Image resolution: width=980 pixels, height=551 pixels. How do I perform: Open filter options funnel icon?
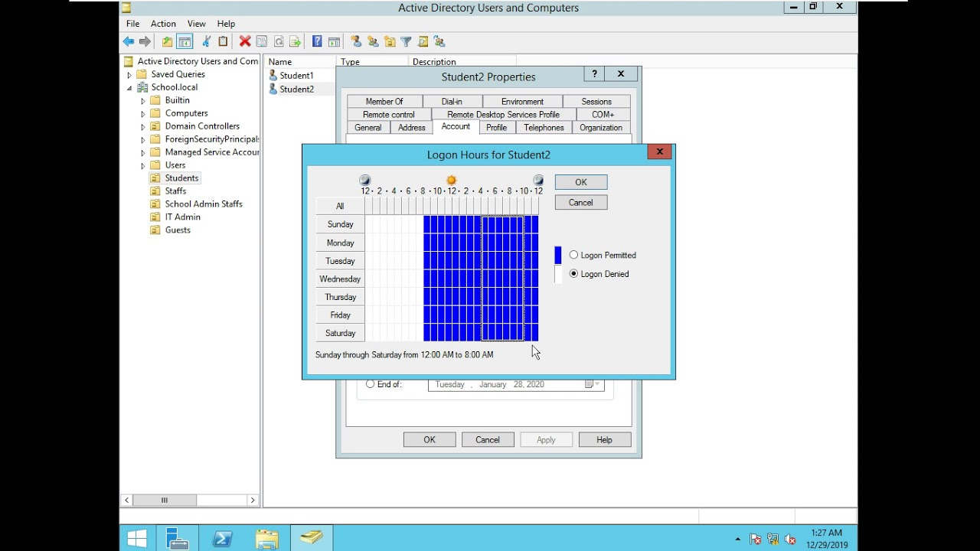pos(406,41)
